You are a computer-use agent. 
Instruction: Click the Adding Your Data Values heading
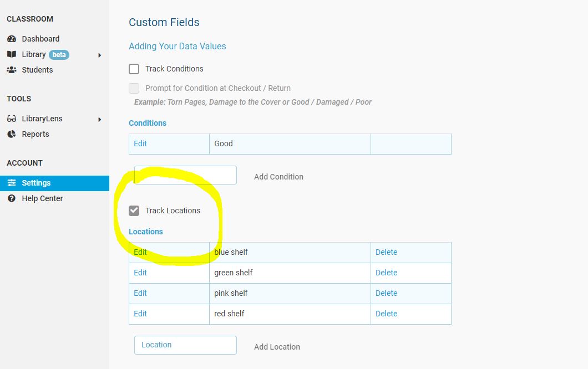177,46
